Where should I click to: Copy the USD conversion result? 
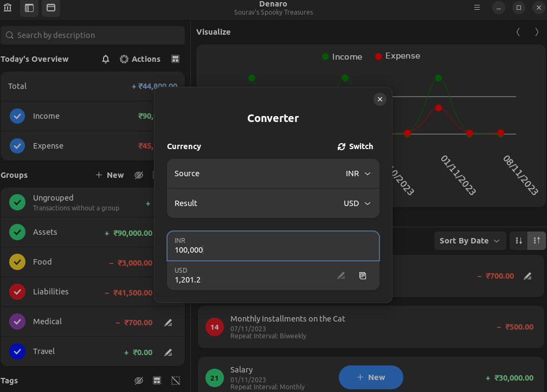363,276
